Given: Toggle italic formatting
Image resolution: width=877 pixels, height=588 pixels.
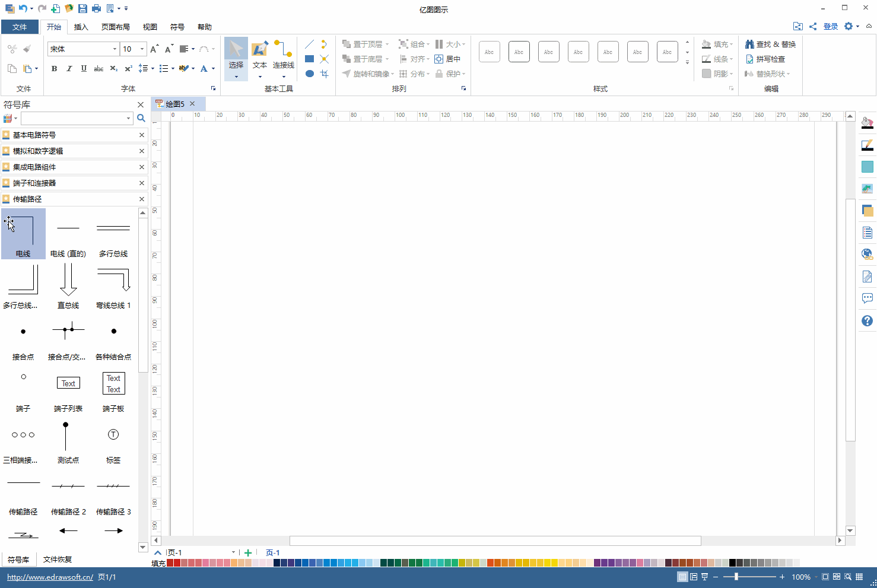Looking at the screenshot, I should click(69, 69).
